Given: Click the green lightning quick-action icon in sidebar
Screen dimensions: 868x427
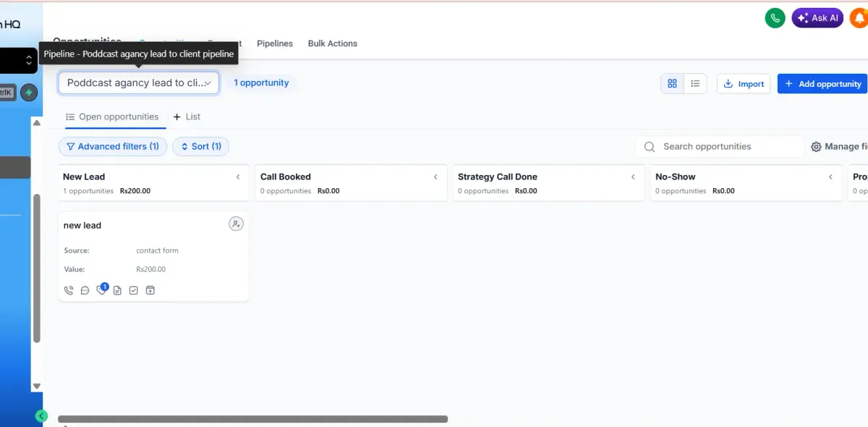Looking at the screenshot, I should 28,93.
